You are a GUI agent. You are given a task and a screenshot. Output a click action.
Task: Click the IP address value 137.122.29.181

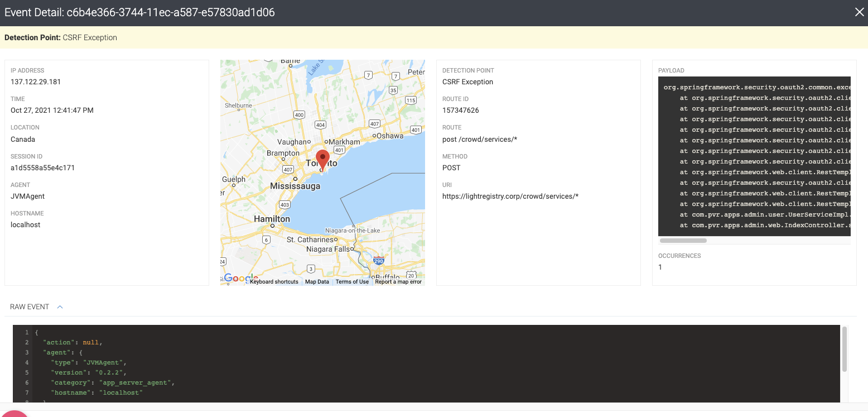point(36,82)
